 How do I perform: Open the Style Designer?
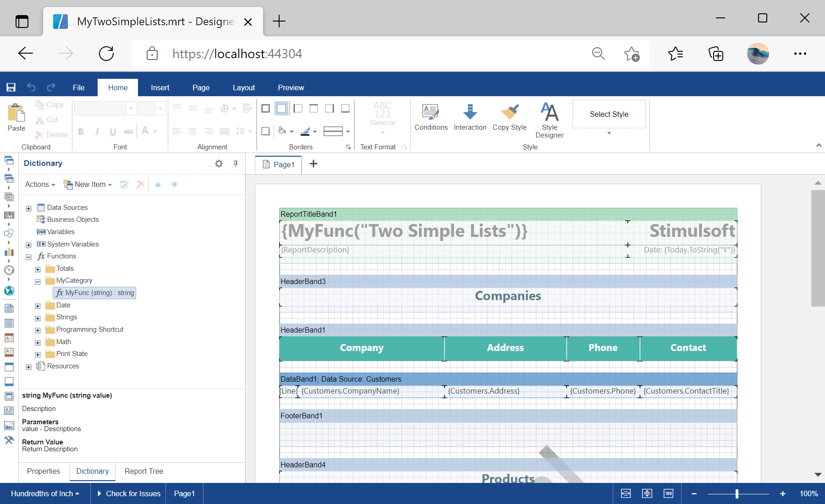[550, 120]
